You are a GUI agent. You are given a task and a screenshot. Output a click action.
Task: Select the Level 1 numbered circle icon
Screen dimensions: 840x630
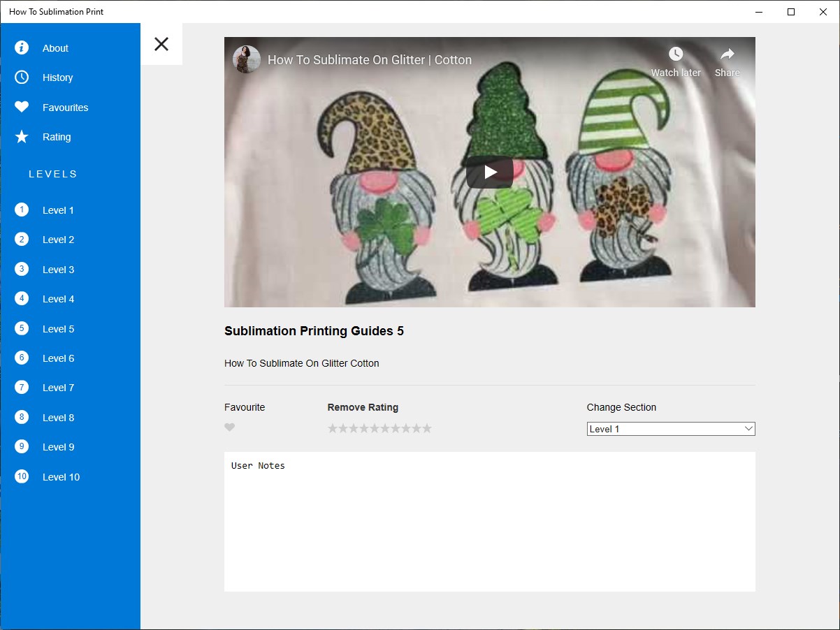pos(22,210)
